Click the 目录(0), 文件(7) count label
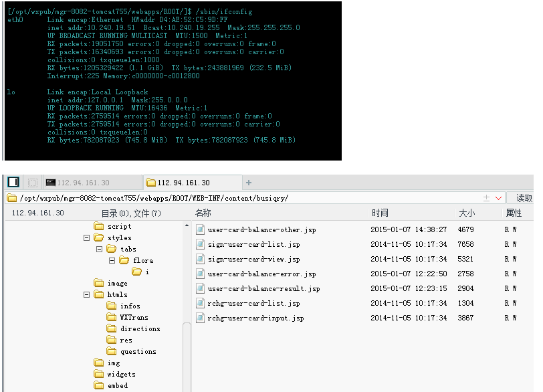Viewport: 543px width, 392px height. 131,213
